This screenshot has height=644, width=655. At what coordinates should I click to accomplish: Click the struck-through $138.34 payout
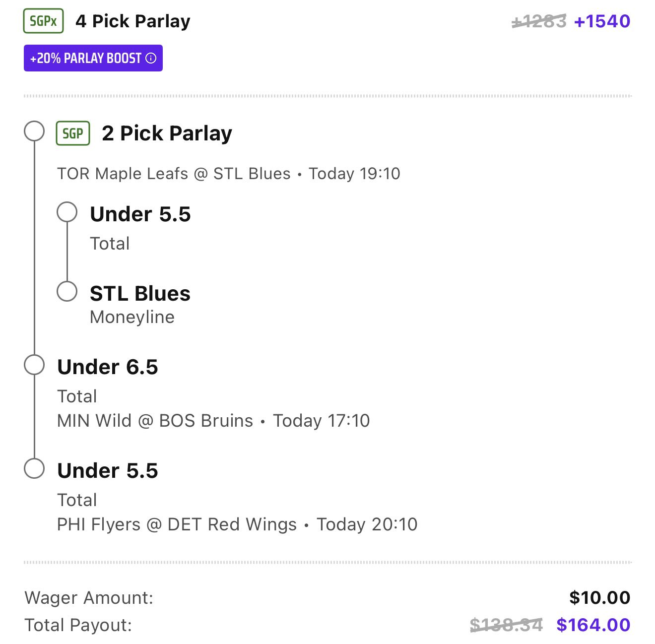[x=506, y=625]
